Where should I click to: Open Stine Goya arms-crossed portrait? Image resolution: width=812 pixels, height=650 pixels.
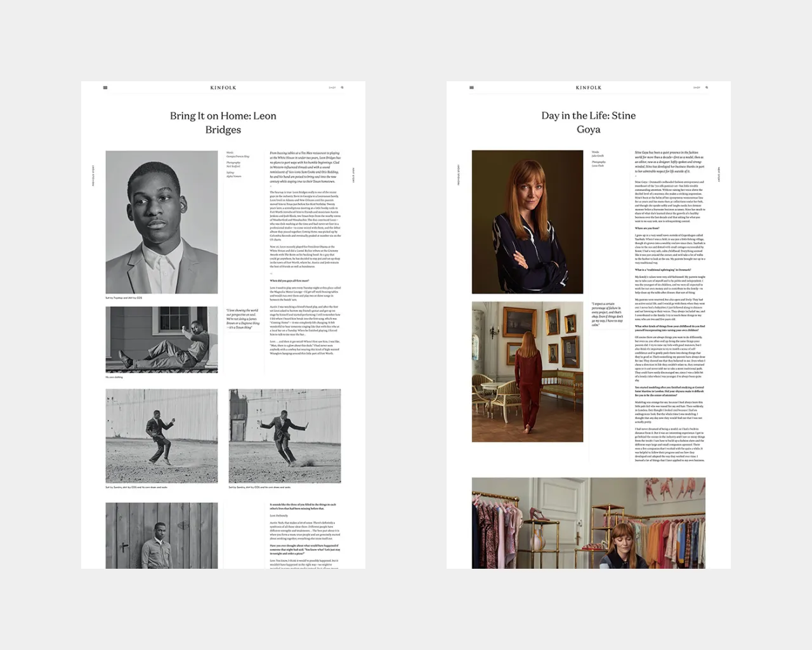click(x=527, y=222)
